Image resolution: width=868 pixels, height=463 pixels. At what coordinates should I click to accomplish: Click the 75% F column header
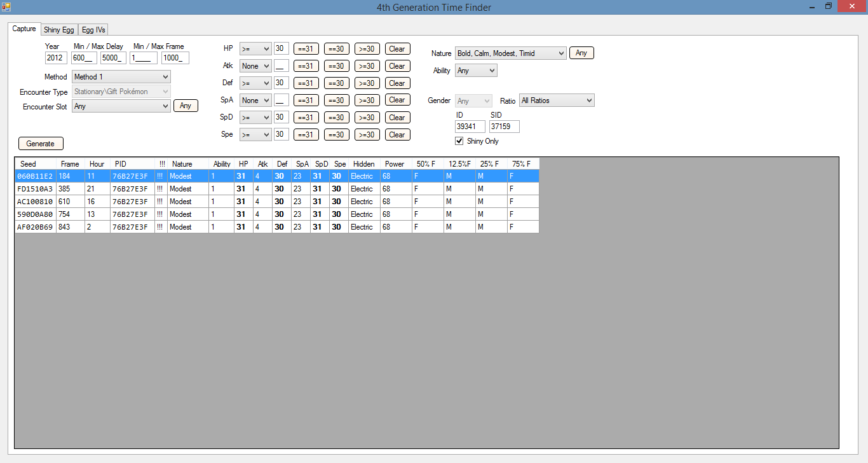click(x=523, y=164)
